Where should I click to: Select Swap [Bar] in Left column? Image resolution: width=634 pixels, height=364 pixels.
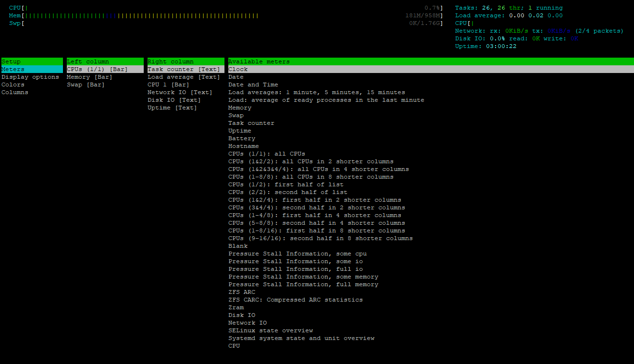[x=86, y=85]
